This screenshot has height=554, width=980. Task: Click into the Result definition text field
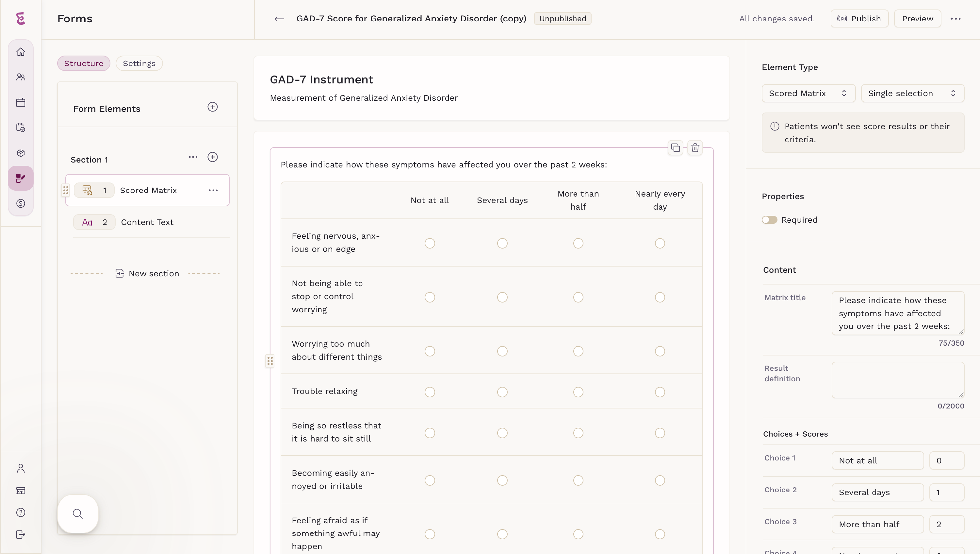point(897,380)
